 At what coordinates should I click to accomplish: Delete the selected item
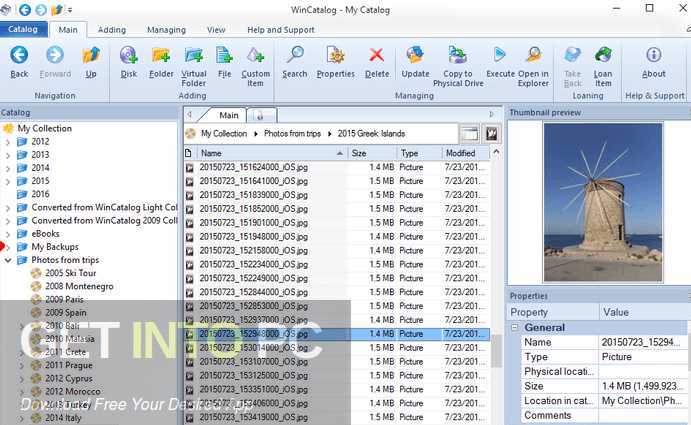click(377, 62)
